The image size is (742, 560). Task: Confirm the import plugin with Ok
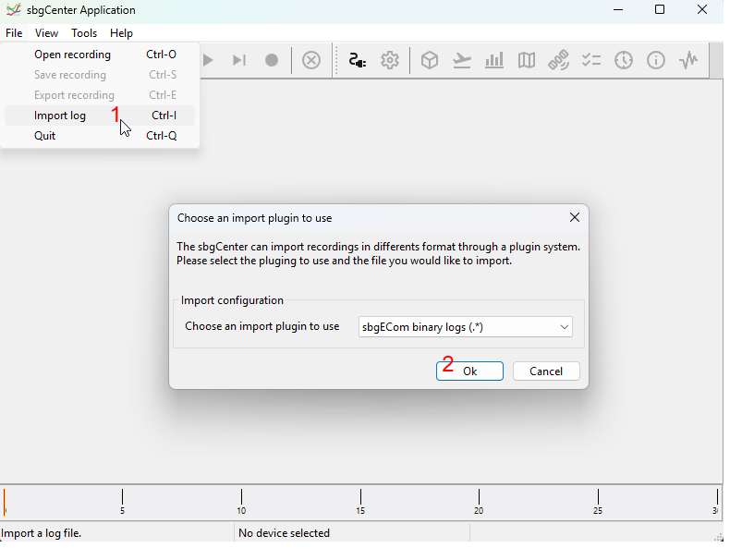[x=469, y=371]
